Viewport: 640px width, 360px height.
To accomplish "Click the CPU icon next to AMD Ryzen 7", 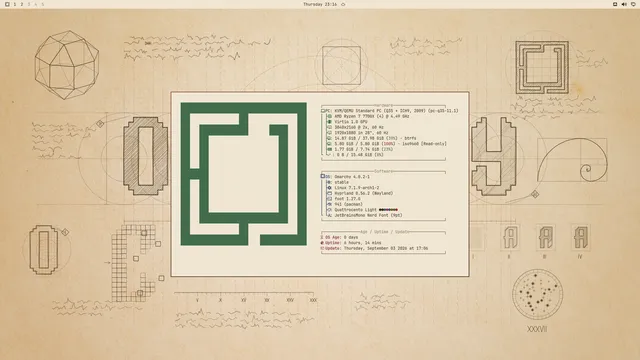I will [x=330, y=116].
